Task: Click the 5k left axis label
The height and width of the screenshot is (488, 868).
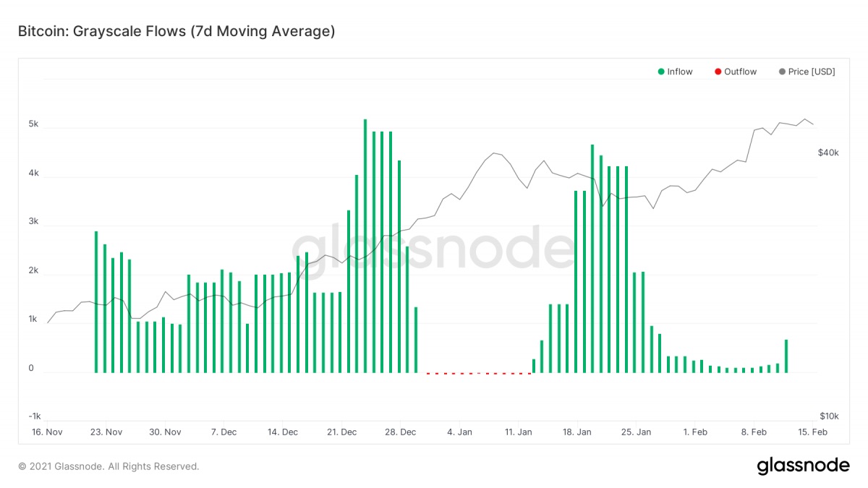Action: (33, 124)
